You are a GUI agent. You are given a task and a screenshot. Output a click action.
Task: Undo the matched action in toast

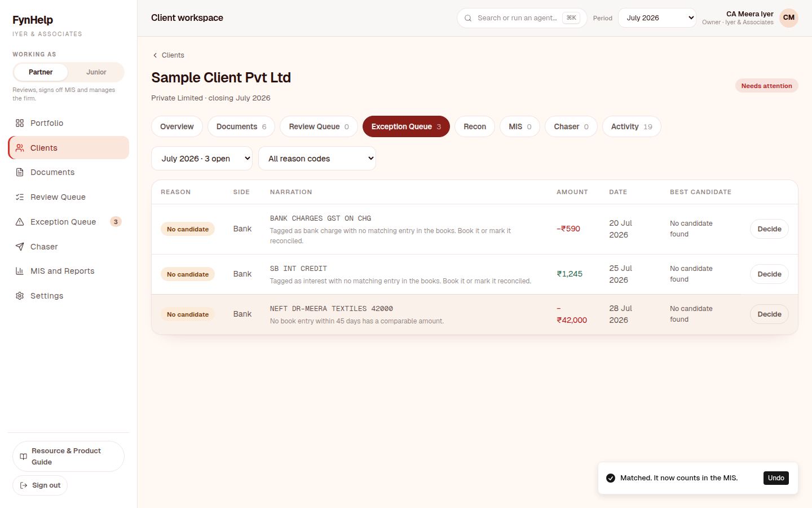click(x=776, y=478)
